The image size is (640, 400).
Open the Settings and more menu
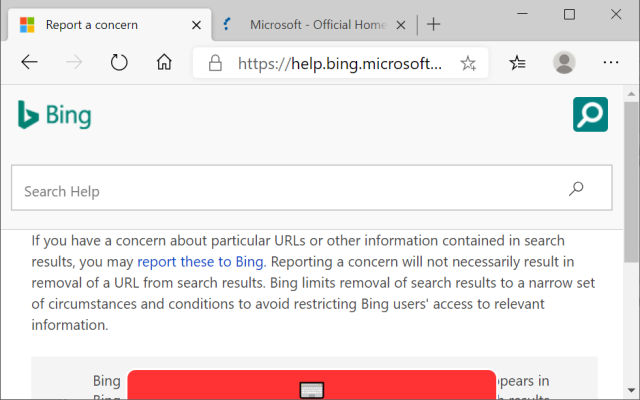611,63
